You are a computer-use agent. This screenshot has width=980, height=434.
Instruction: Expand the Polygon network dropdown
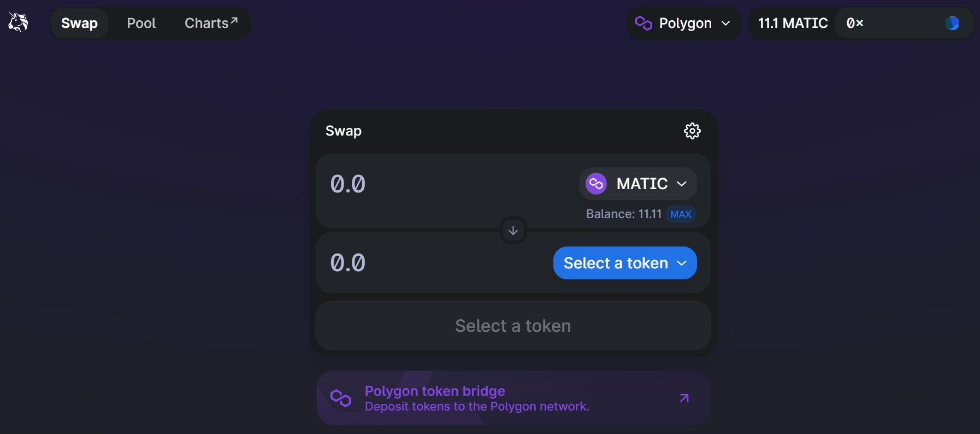pyautogui.click(x=725, y=23)
